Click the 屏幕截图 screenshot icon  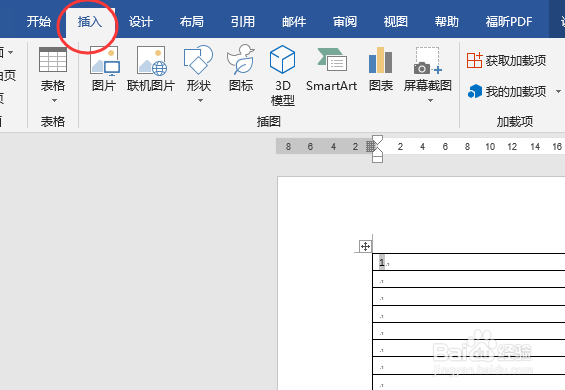[x=428, y=61]
